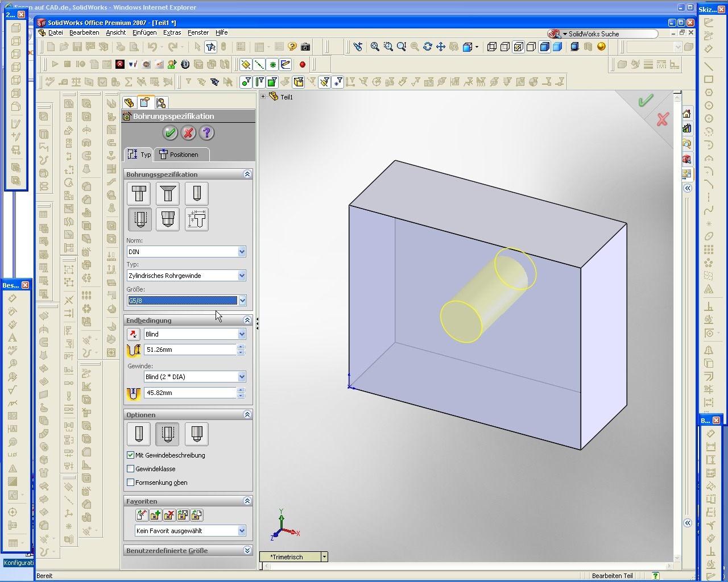Confirm the hole specification with the green checkmark

click(169, 133)
